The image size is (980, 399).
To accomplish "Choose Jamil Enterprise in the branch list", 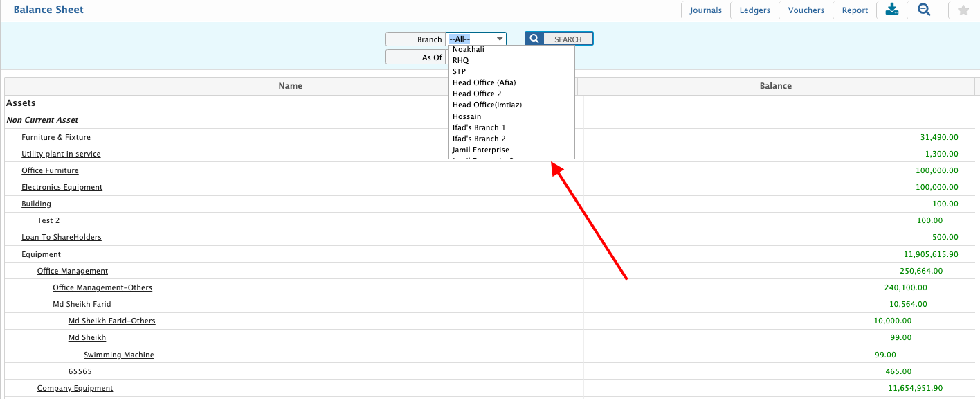I will click(480, 150).
